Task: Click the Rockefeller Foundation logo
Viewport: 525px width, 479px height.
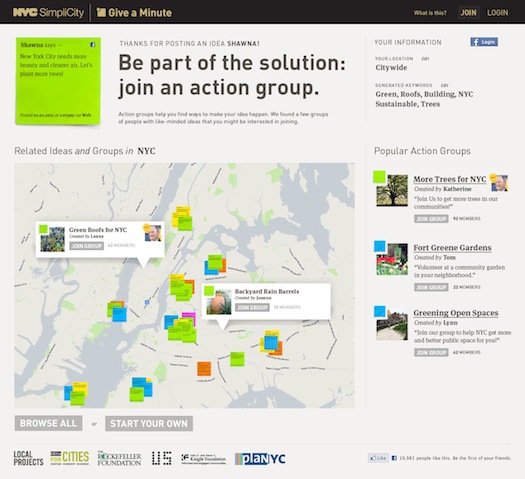Action: [120, 458]
